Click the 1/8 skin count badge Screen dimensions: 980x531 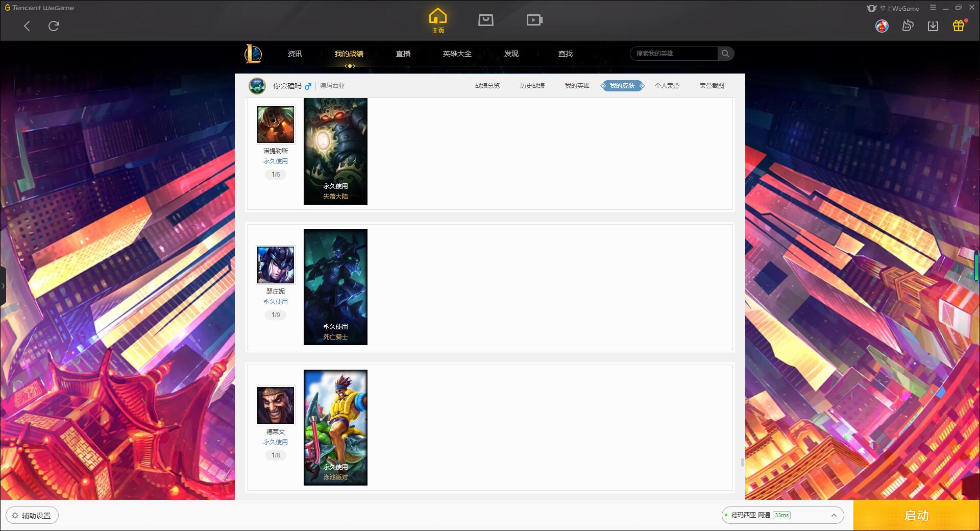click(x=276, y=455)
